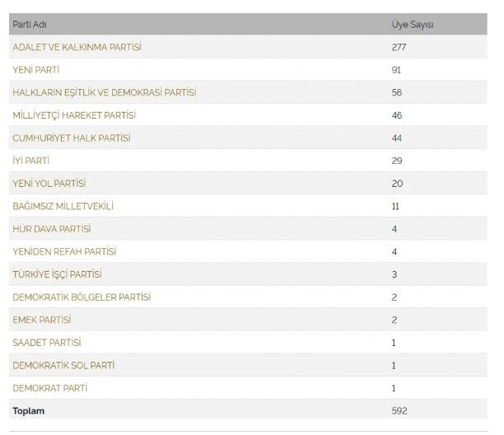Open TÜRKİYE İŞÇİ PARTİSİ link
504x435 pixels.
coord(57,274)
